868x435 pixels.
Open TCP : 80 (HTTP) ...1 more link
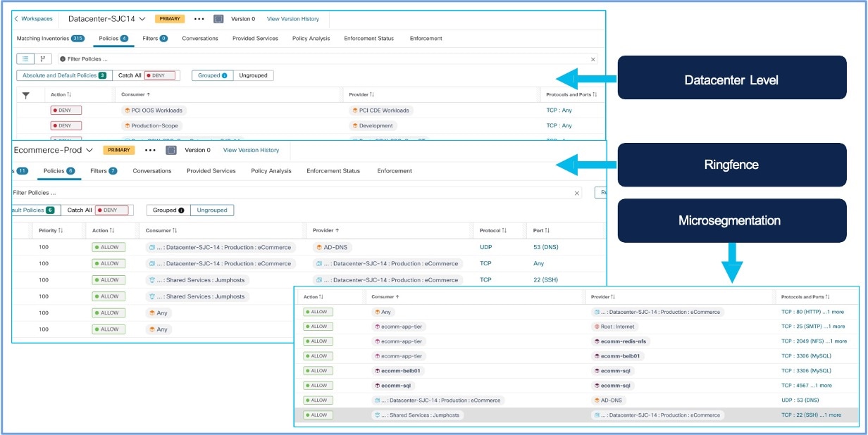[x=812, y=312]
